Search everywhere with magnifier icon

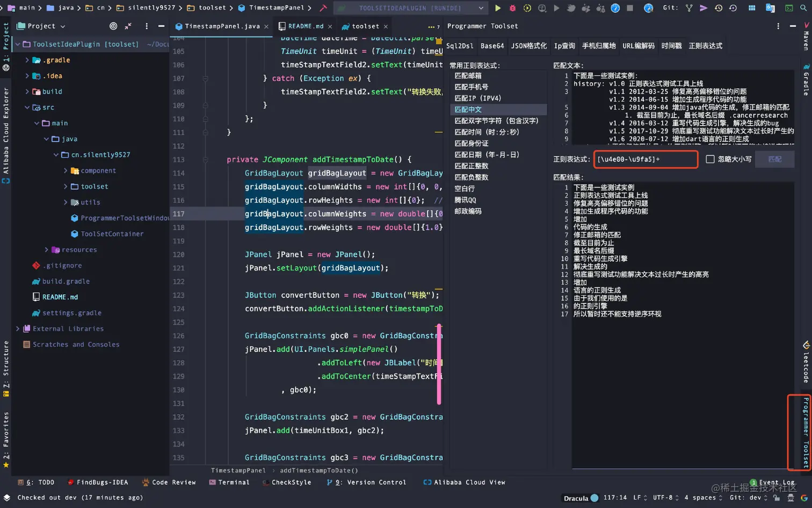click(x=803, y=8)
